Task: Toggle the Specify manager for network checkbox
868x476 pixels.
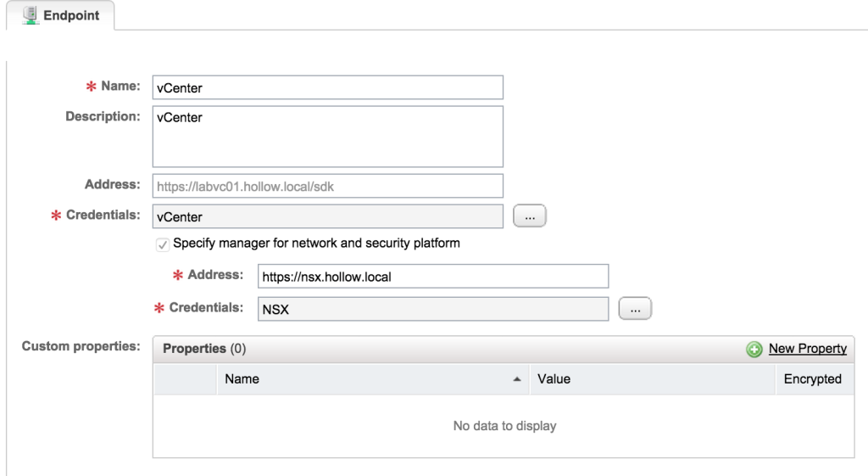Action: coord(163,244)
